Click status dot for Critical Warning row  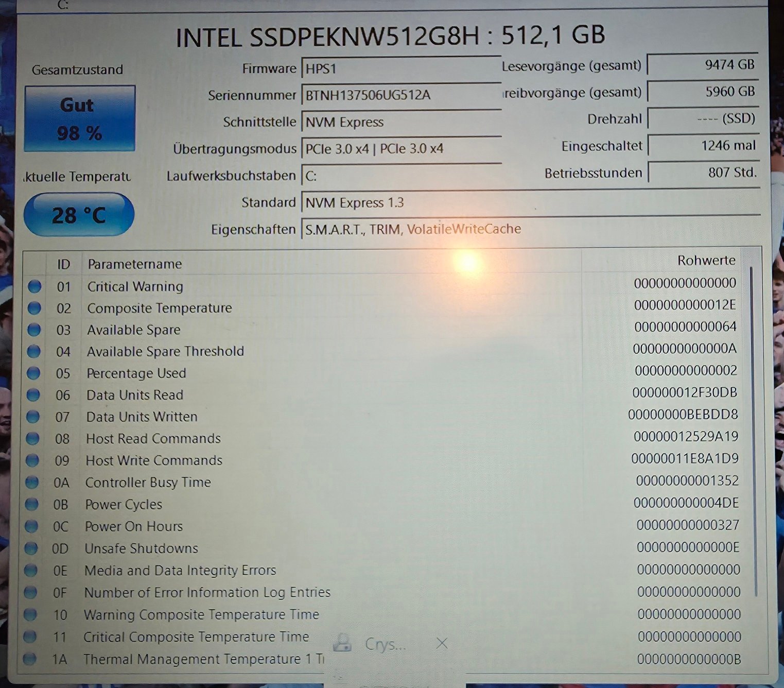pos(34,286)
